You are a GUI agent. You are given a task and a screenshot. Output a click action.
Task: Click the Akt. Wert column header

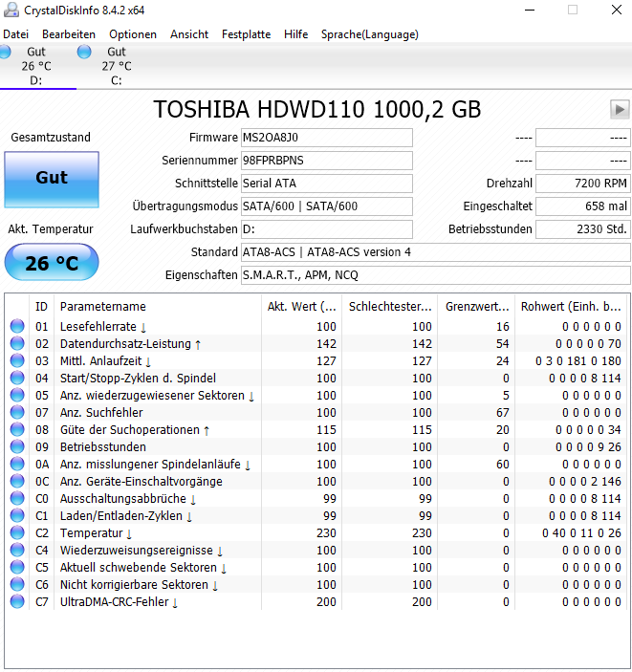[x=301, y=307]
